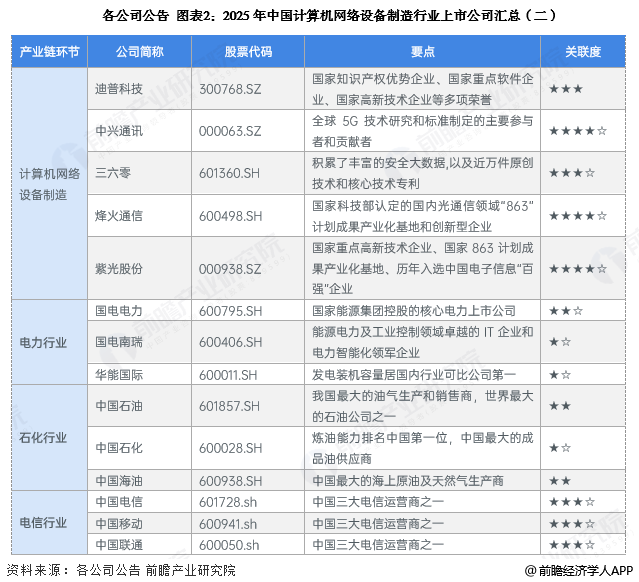Click company name 国电南瑞
The height and width of the screenshot is (582, 639).
coord(119,342)
